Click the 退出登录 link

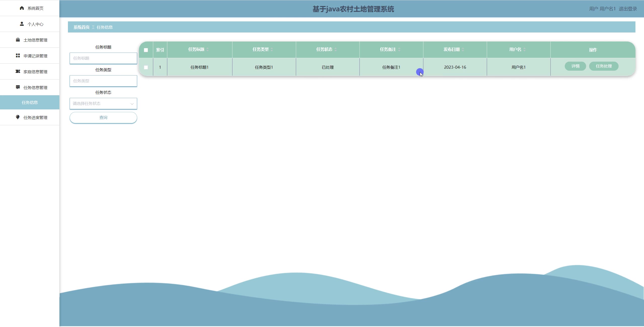628,9
